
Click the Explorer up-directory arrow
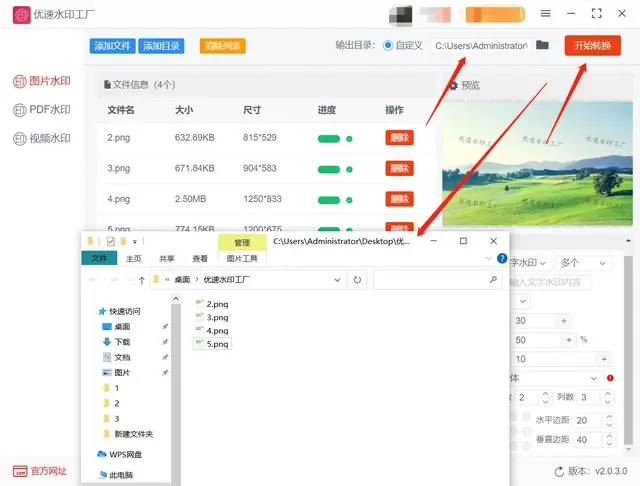pos(142,280)
